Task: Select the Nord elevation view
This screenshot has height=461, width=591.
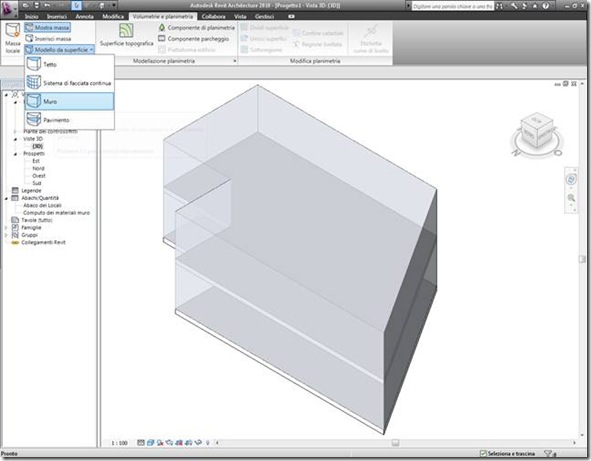Action: coord(38,168)
